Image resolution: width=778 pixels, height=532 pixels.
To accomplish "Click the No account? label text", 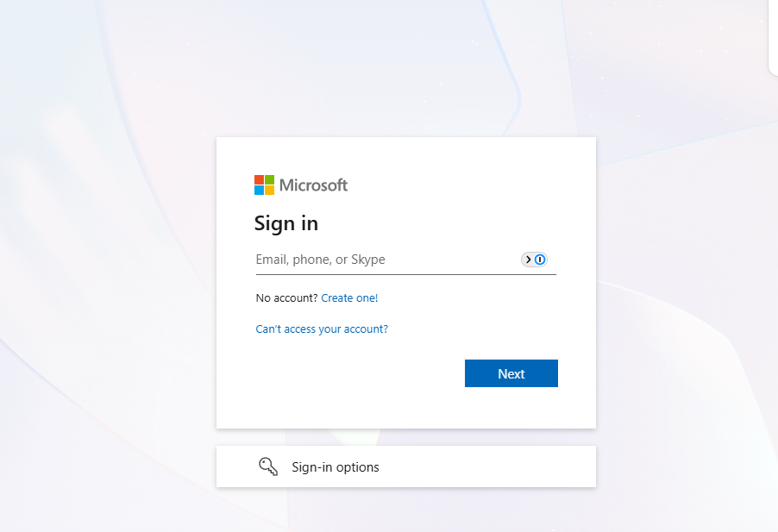I will (286, 298).
